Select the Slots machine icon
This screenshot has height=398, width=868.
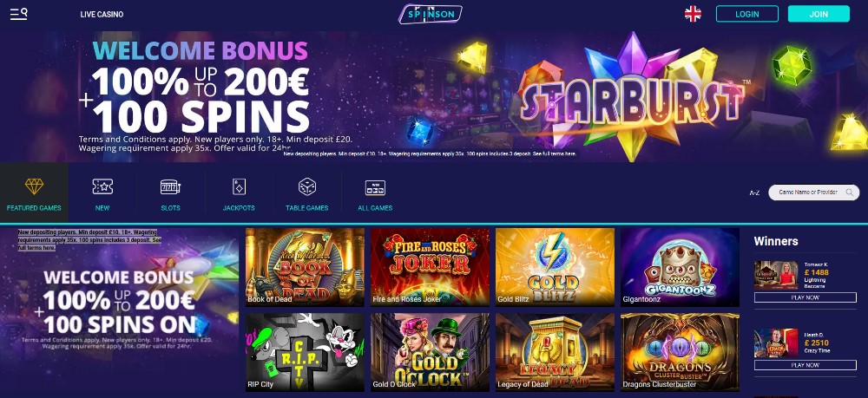tap(170, 186)
